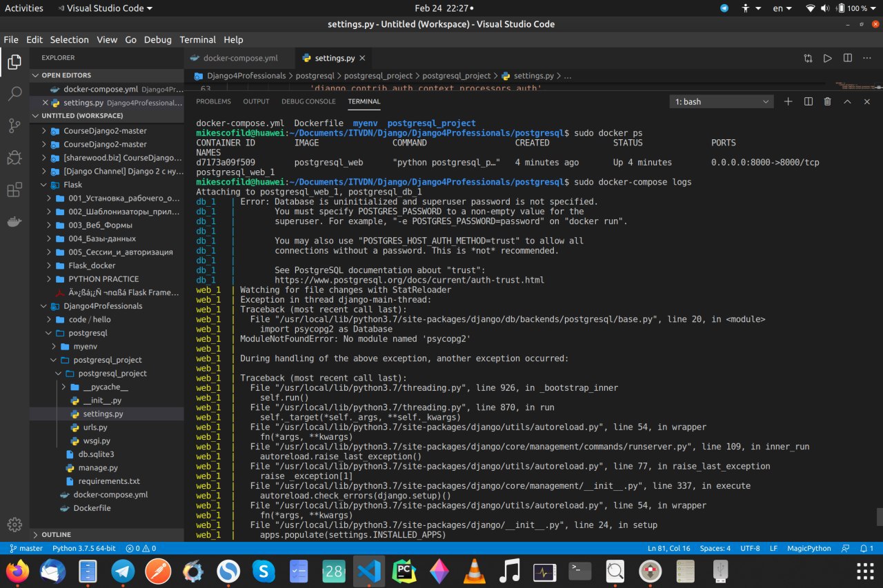Open the Extensions view
This screenshot has height=588, width=883.
(14, 190)
